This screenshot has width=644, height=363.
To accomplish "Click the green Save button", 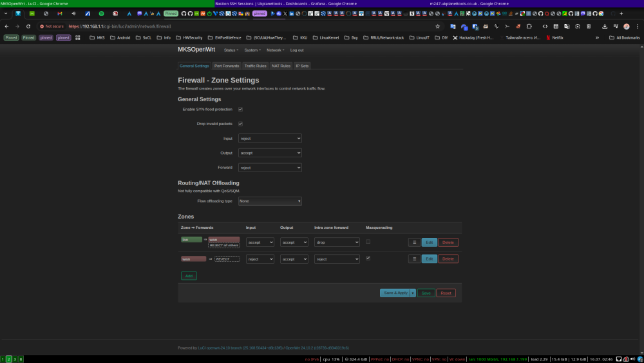I will tap(426, 293).
